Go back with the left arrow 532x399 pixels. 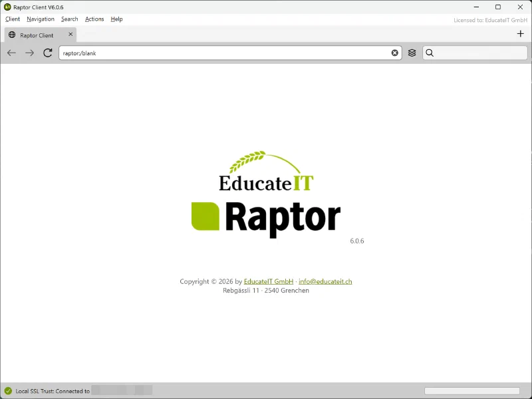click(11, 53)
